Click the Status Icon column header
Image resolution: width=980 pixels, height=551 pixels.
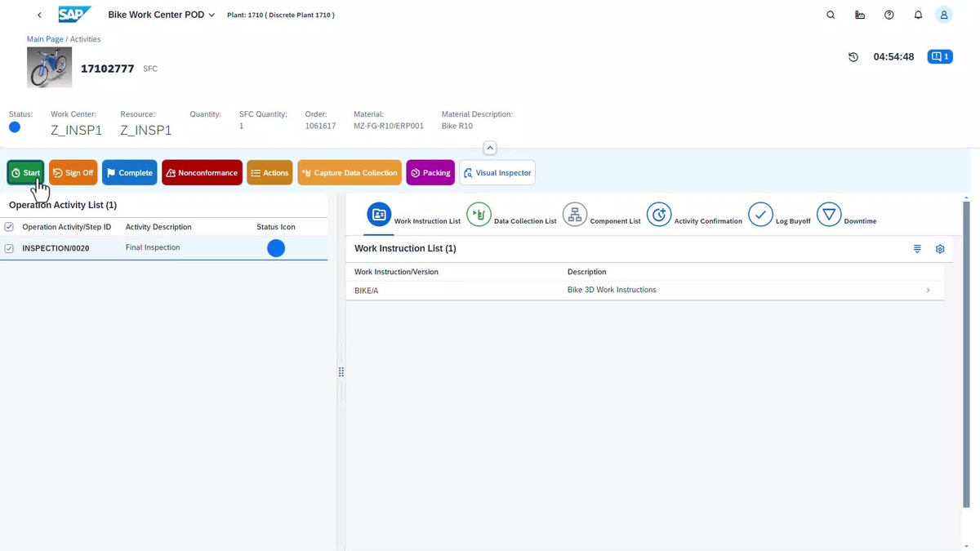[x=276, y=227]
